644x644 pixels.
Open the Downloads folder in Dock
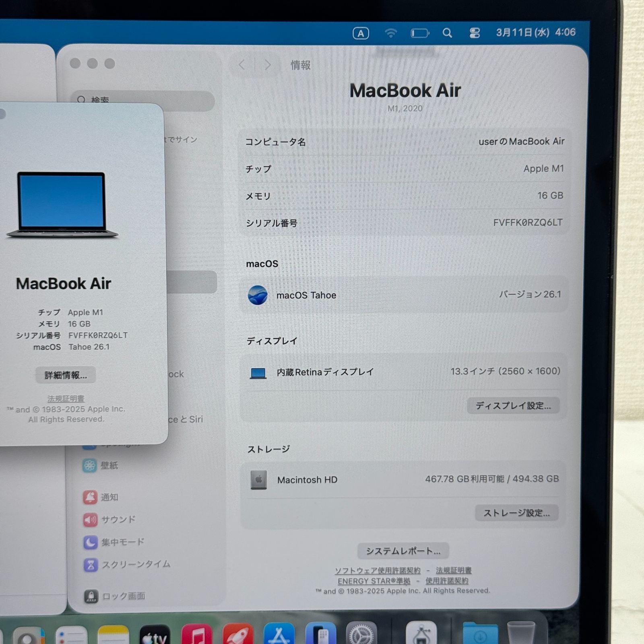pos(480,634)
